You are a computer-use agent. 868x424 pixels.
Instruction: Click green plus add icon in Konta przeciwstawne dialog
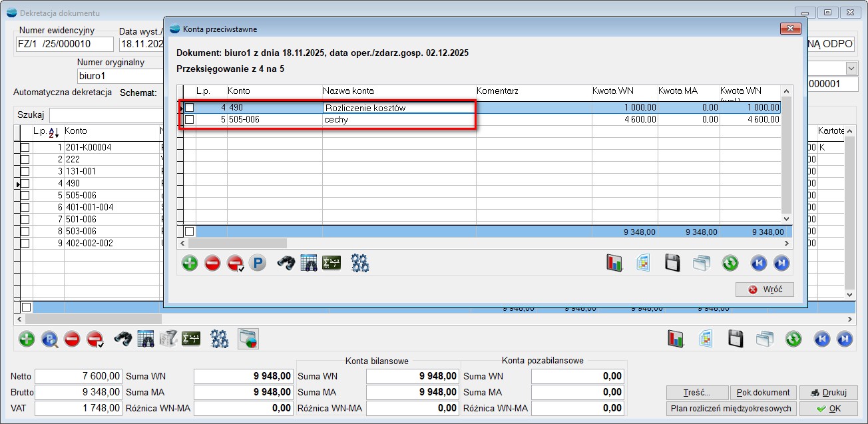[x=190, y=263]
